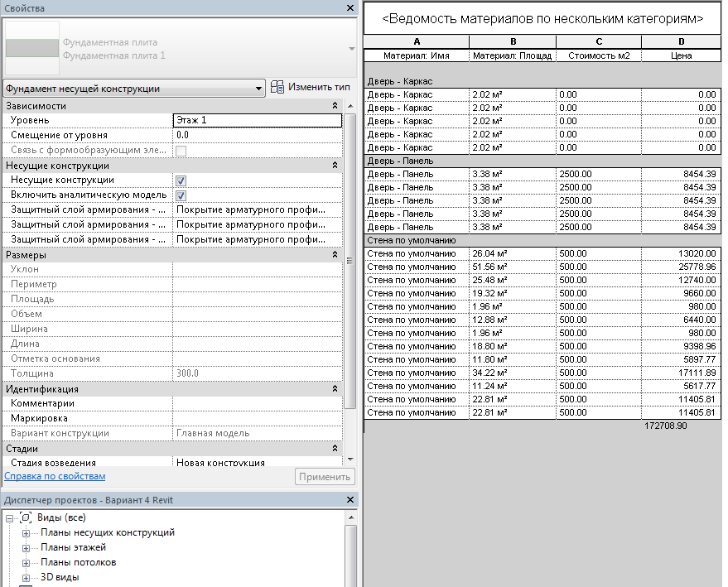Close the Свойства panel
The height and width of the screenshot is (587, 728).
point(351,8)
